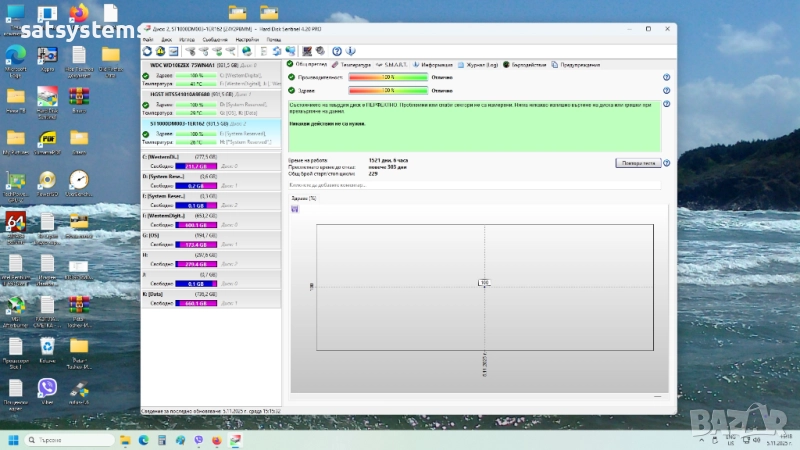Click the save icon above the health graph

(x=294, y=208)
